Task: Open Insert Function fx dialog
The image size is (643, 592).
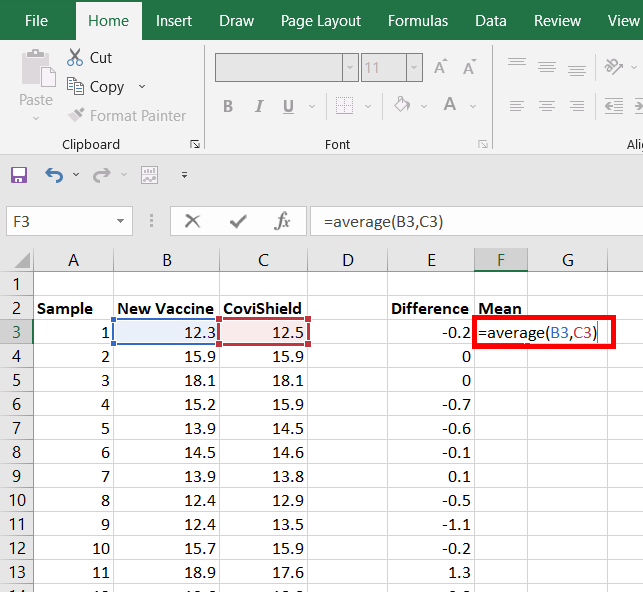Action: point(283,221)
